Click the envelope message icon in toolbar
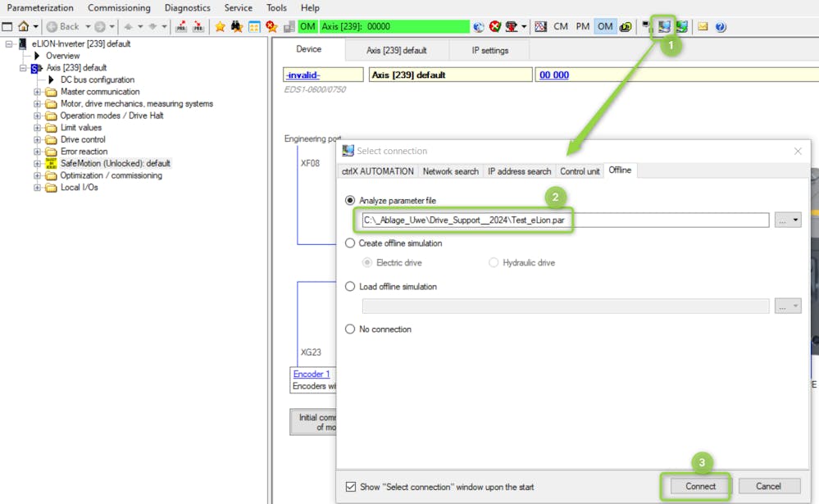Viewport: 819px width, 504px height. pos(703,26)
